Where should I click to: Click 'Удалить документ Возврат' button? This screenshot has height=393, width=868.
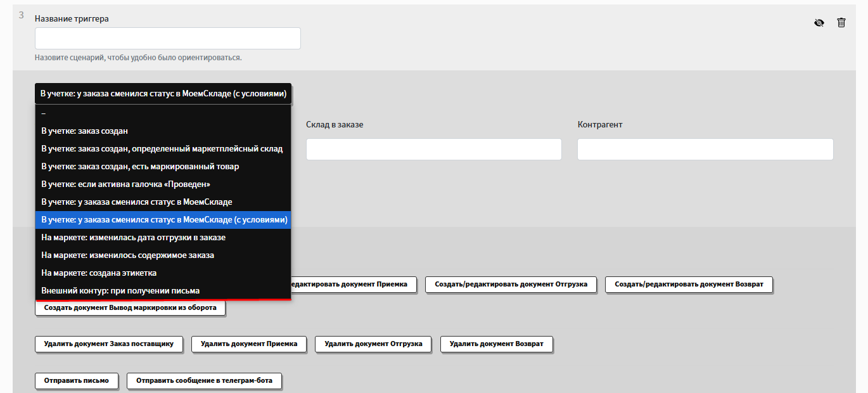pos(497,344)
